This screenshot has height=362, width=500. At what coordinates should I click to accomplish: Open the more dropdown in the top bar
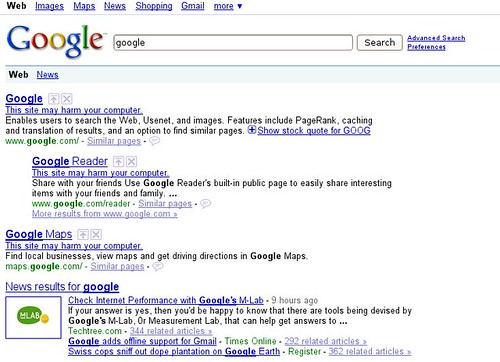228,6
